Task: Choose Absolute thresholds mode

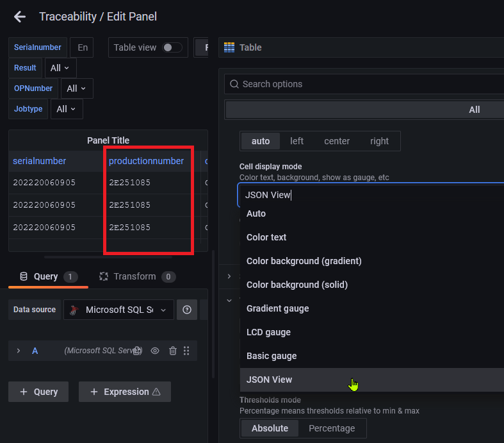Action: point(270,428)
